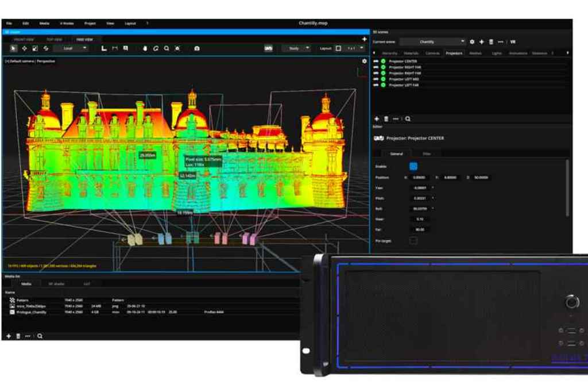Switch to the Projectors tab

(454, 53)
